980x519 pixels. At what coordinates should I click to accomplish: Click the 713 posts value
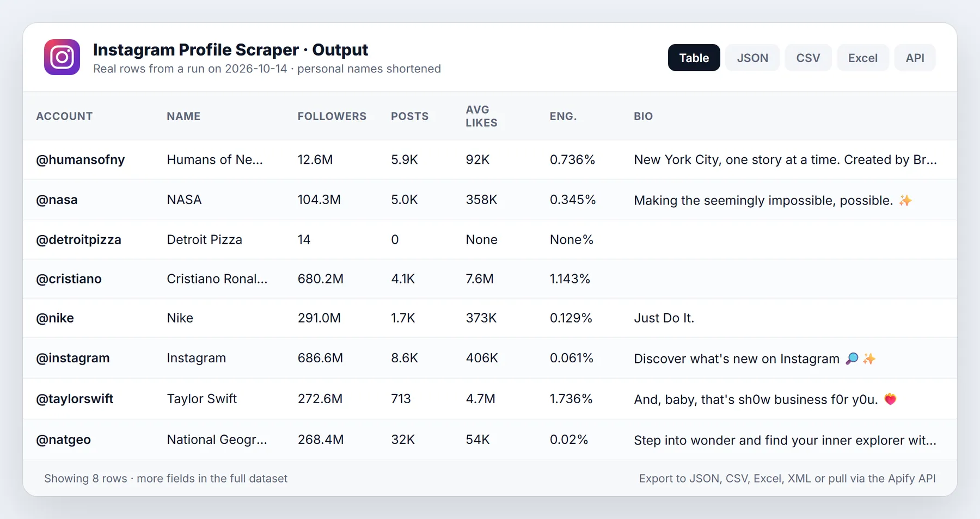coord(401,399)
